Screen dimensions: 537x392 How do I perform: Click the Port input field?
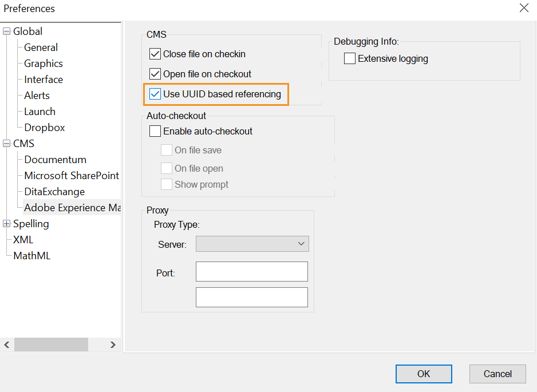(251, 272)
